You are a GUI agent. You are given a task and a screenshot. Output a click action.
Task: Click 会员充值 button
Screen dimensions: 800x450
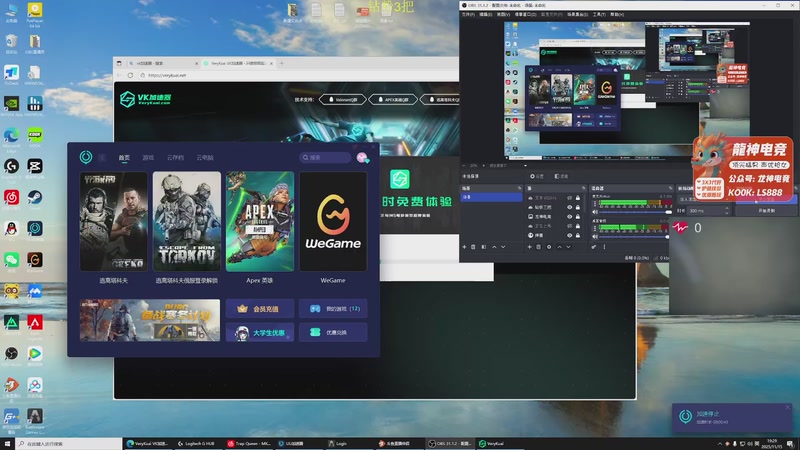260,309
